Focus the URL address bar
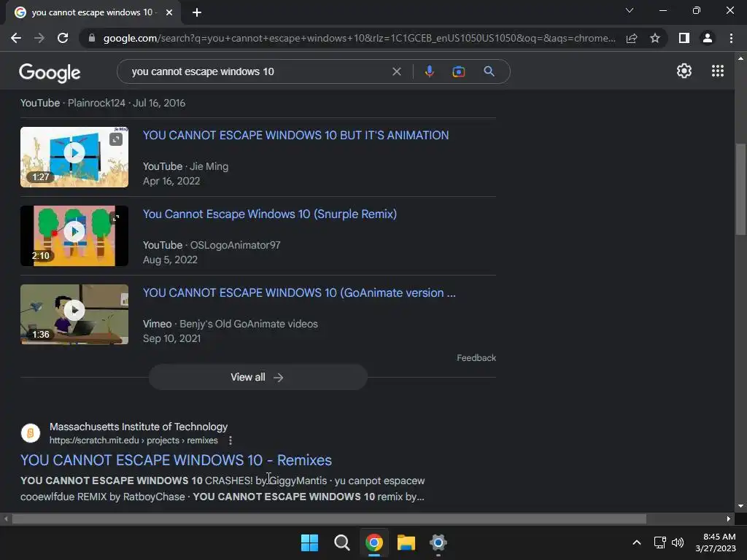This screenshot has height=560, width=747. pos(359,38)
